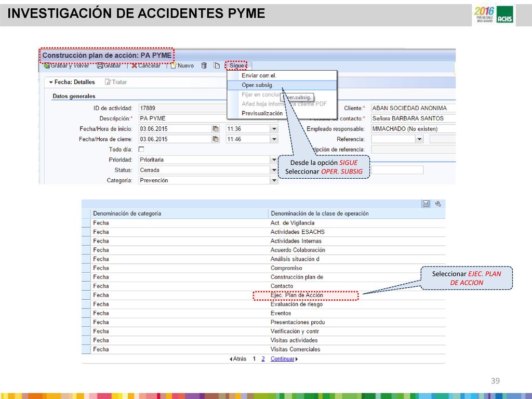Click the Continuar next page link
This screenshot has height=399, width=532.
tap(282, 359)
